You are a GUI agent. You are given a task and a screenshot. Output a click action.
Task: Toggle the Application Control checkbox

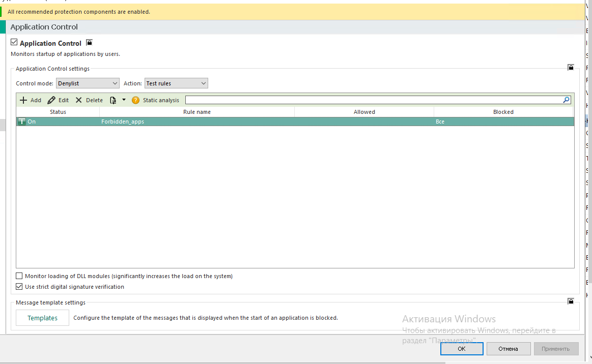click(x=14, y=42)
